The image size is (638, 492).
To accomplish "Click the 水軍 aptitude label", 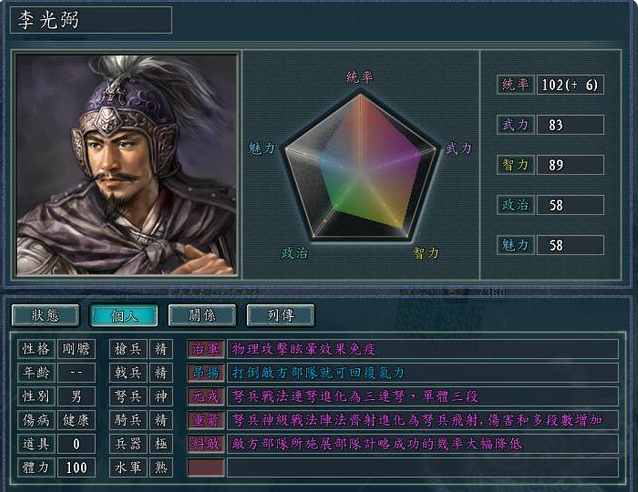I will tap(128, 467).
